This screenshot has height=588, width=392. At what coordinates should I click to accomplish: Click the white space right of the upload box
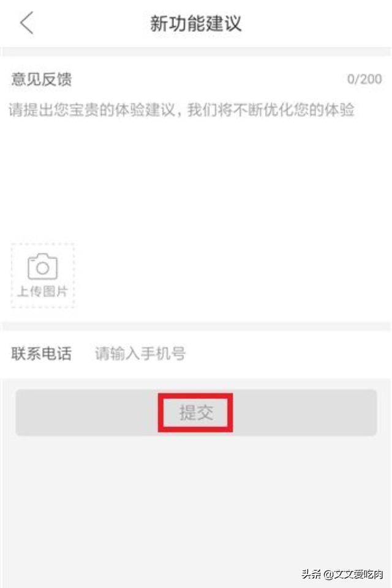click(229, 276)
